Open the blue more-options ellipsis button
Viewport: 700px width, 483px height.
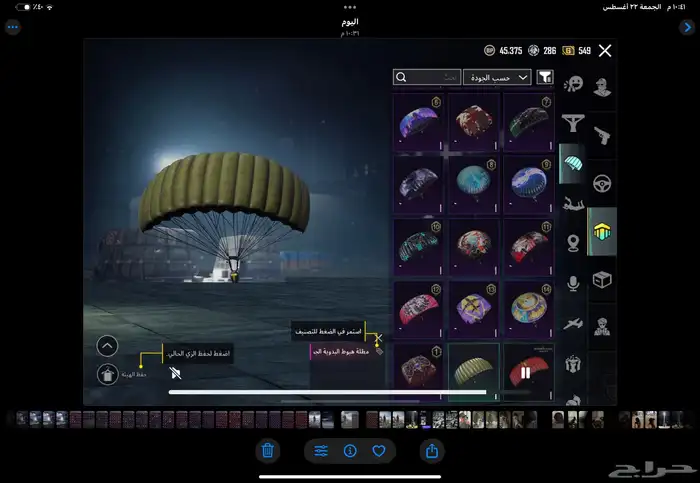(13, 27)
